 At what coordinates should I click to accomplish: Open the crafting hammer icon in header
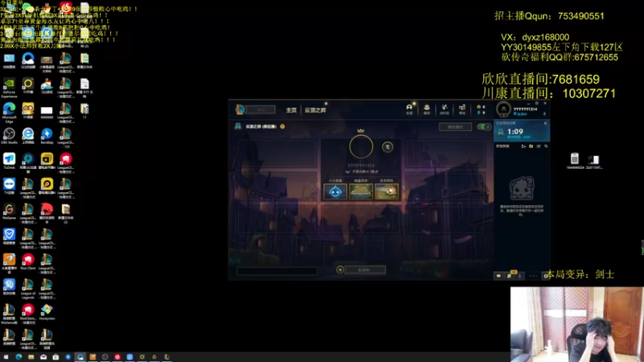pyautogui.click(x=444, y=109)
